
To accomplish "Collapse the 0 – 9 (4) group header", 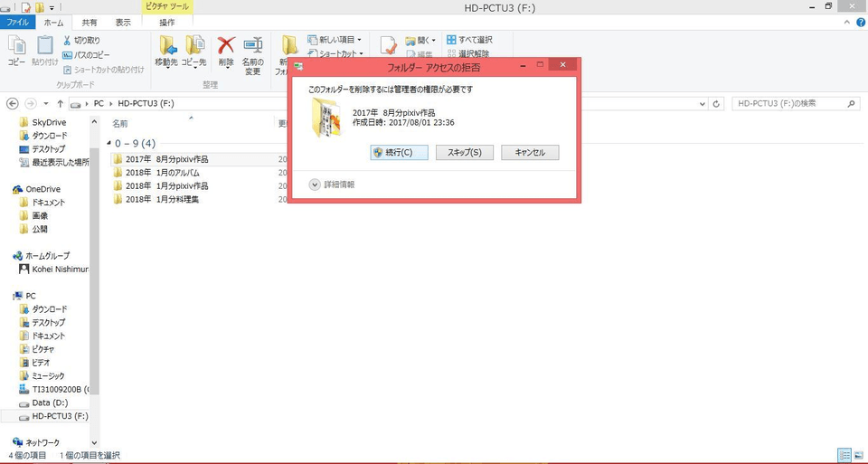I will pyautogui.click(x=109, y=144).
